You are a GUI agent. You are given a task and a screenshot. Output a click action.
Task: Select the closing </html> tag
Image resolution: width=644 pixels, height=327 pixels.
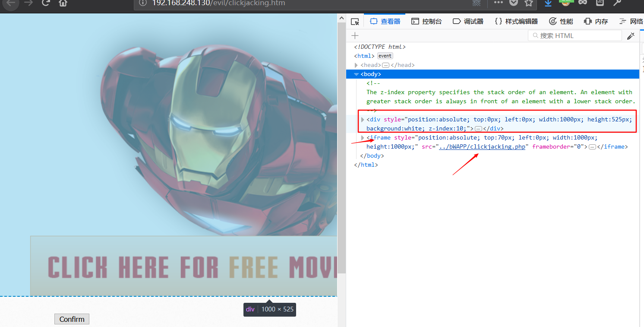coord(366,165)
